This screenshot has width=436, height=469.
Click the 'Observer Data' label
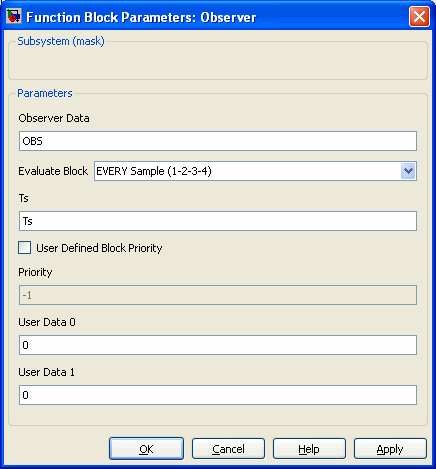pos(54,118)
